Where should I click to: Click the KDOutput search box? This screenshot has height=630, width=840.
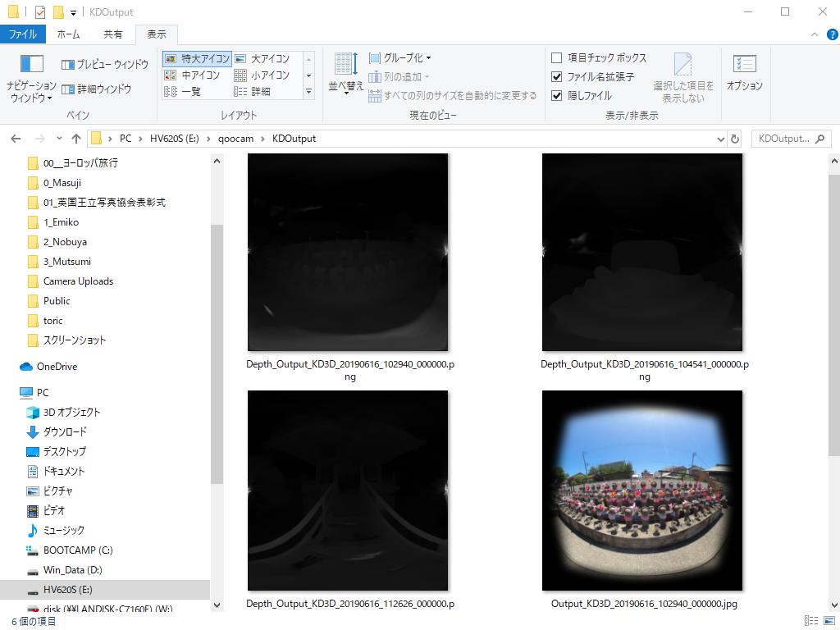tap(792, 139)
